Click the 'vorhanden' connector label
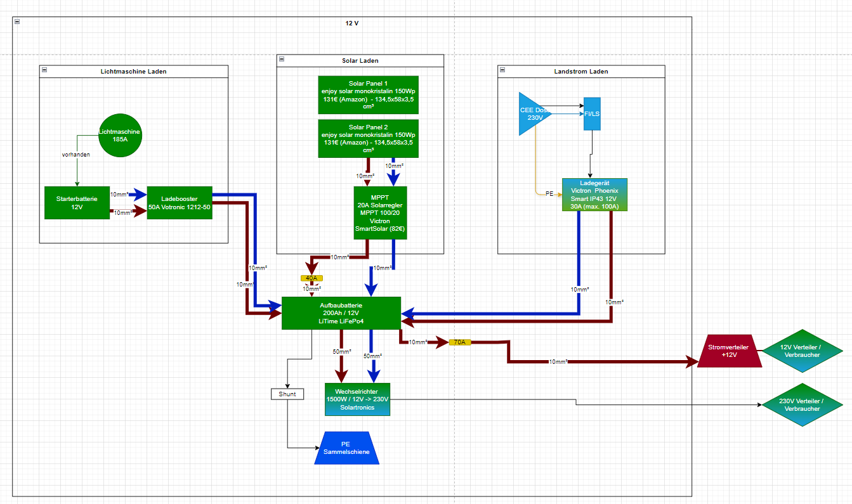 pyautogui.click(x=75, y=155)
